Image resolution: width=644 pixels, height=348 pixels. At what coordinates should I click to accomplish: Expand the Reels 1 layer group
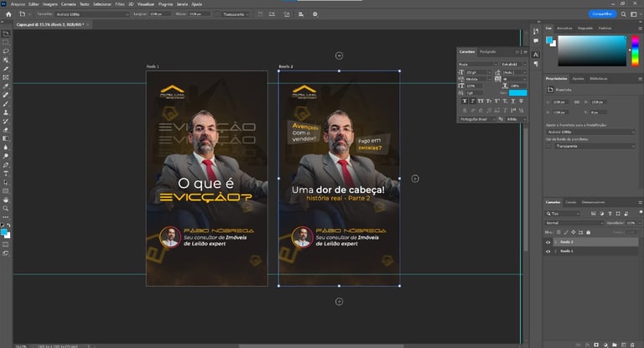point(555,251)
